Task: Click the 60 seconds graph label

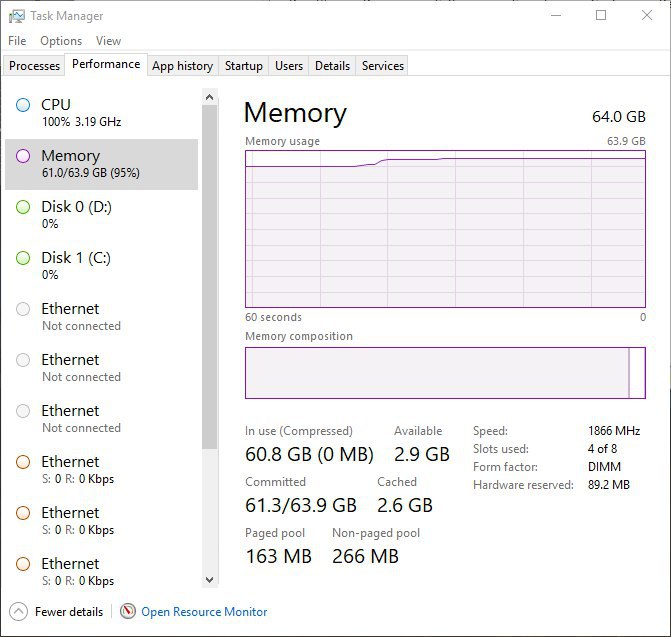Action: [x=273, y=317]
